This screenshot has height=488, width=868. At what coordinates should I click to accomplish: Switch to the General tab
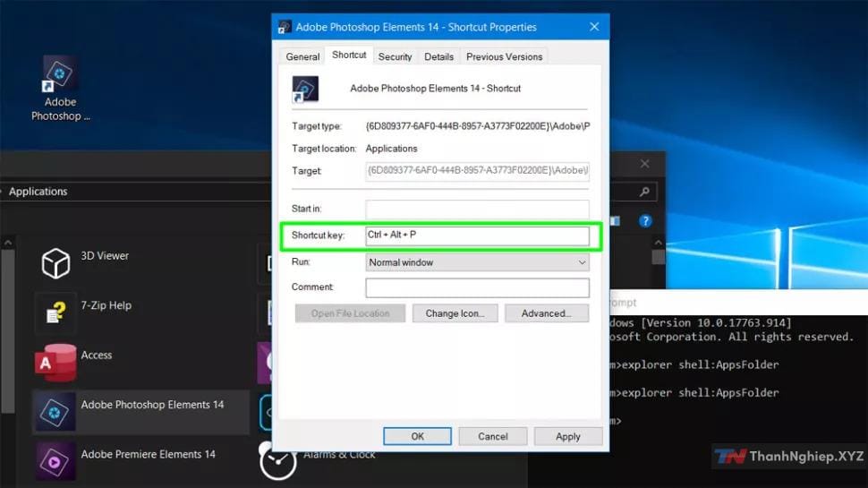[302, 56]
